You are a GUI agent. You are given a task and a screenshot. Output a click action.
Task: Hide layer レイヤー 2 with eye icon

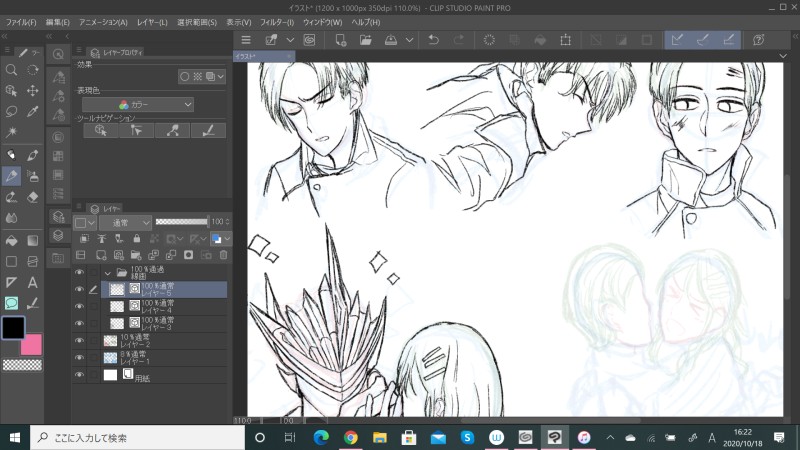click(79, 340)
